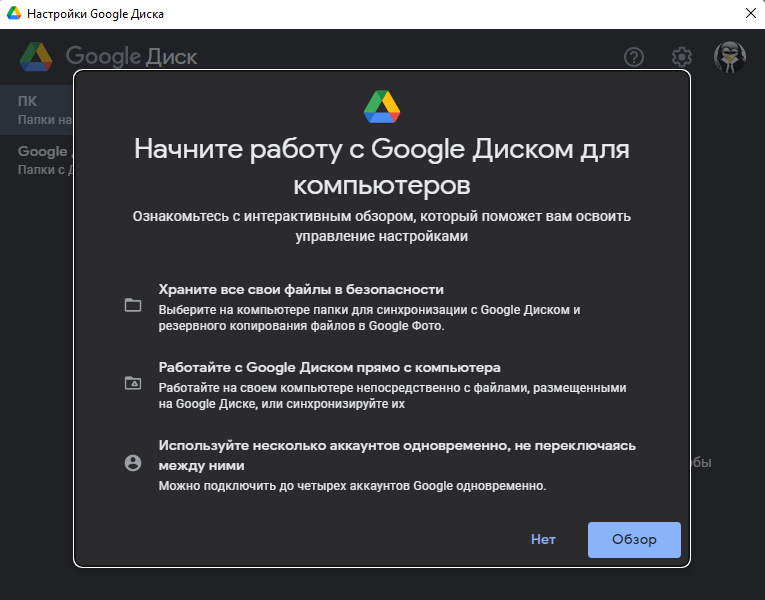
Task: Click the title bar Google Drive icon
Action: coord(14,13)
